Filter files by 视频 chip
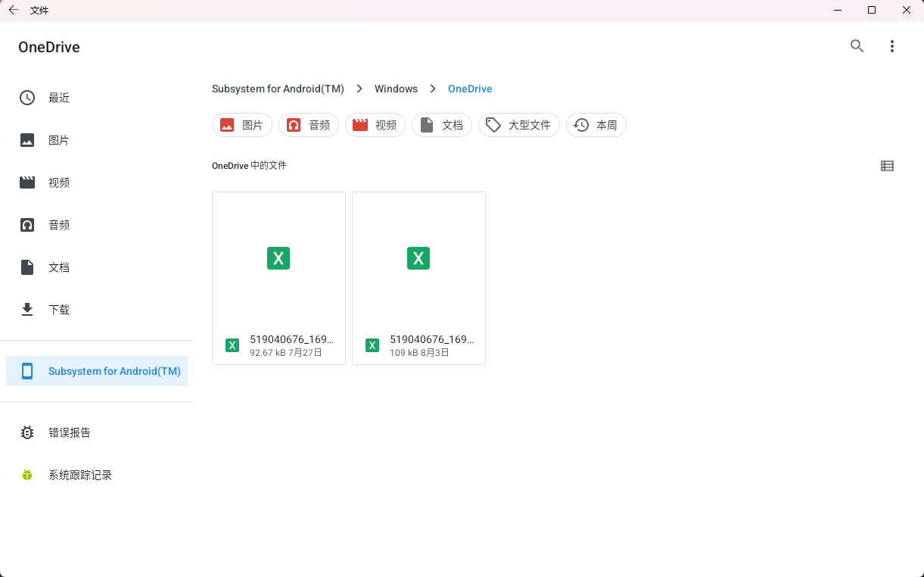 coord(375,125)
